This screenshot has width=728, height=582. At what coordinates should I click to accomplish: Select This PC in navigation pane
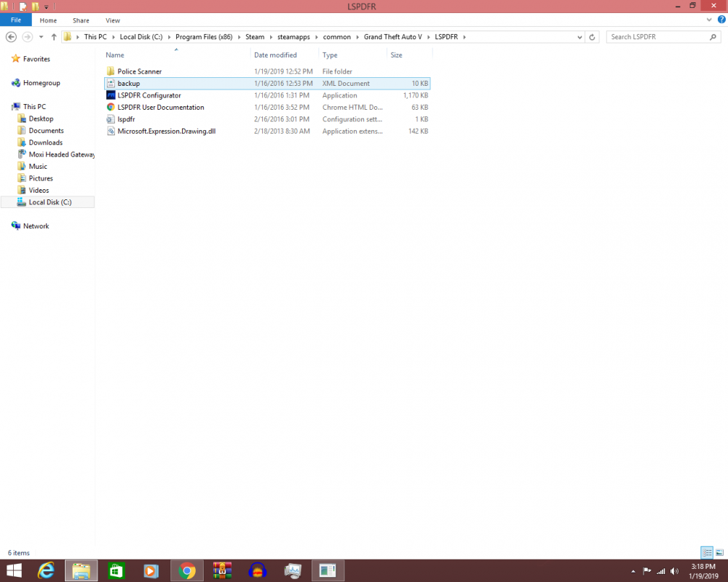pos(34,107)
